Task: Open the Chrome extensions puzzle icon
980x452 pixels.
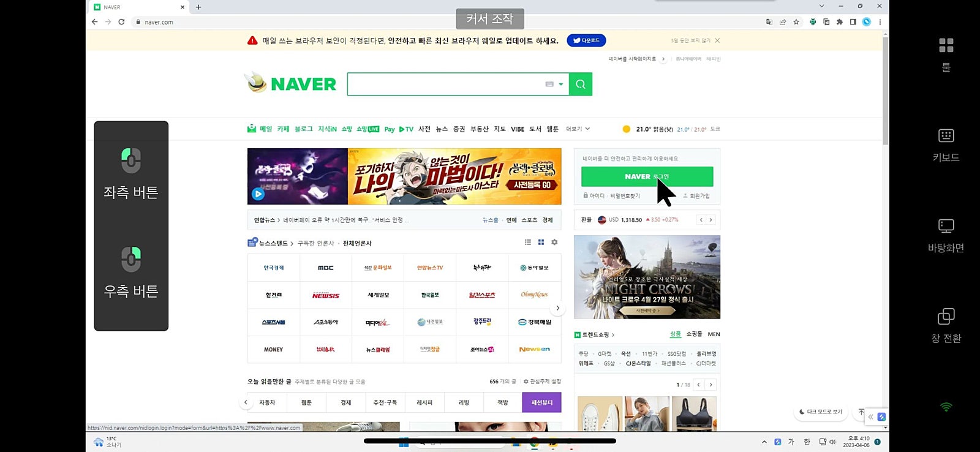Action: [840, 22]
